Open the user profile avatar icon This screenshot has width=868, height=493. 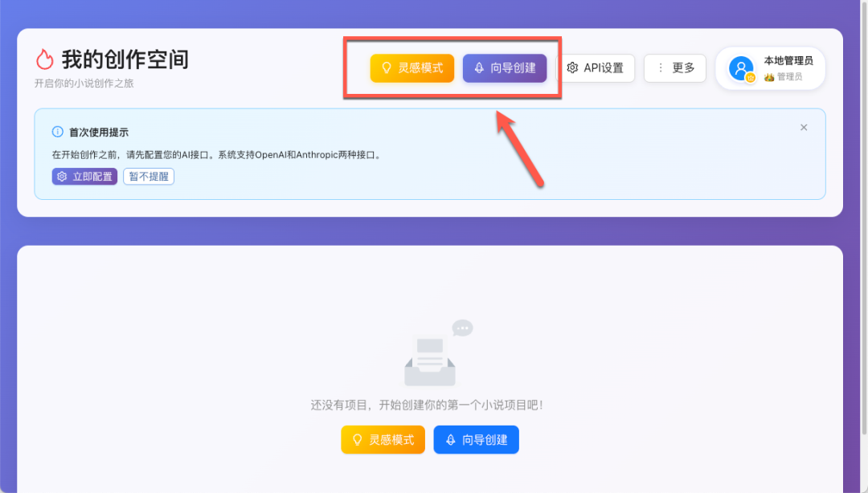pyautogui.click(x=740, y=68)
